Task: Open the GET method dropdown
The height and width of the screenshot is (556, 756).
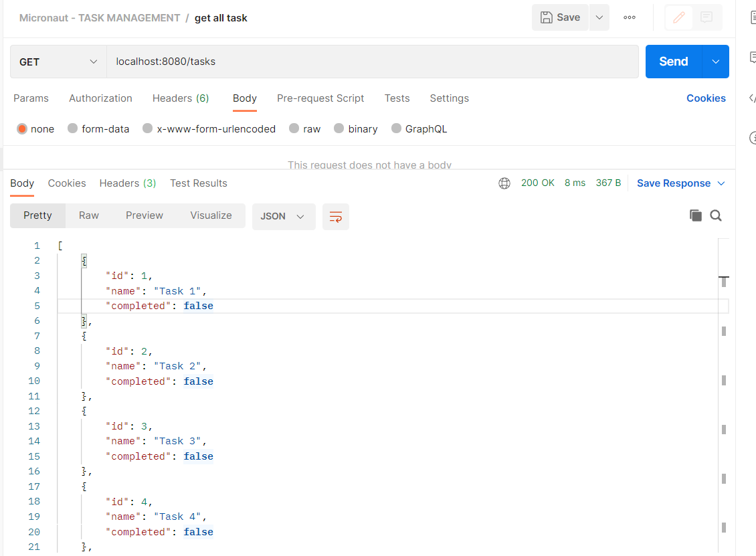Action: 58,61
